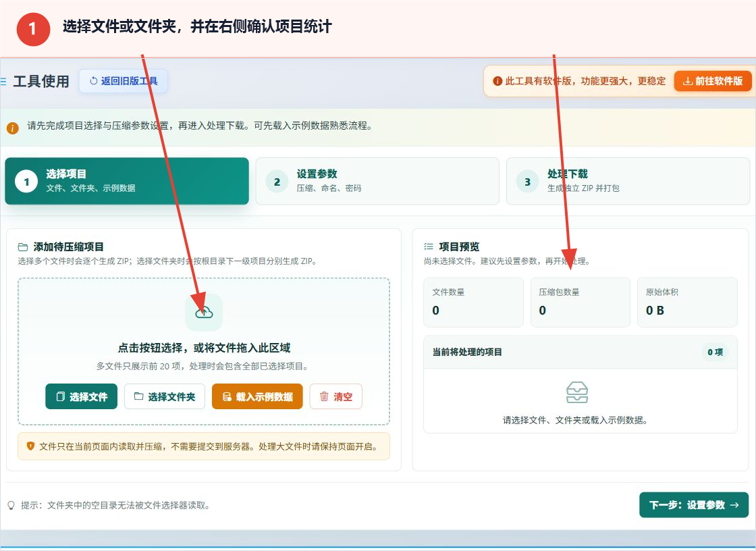Click the 当前将处理的项目 header text

coord(467,352)
